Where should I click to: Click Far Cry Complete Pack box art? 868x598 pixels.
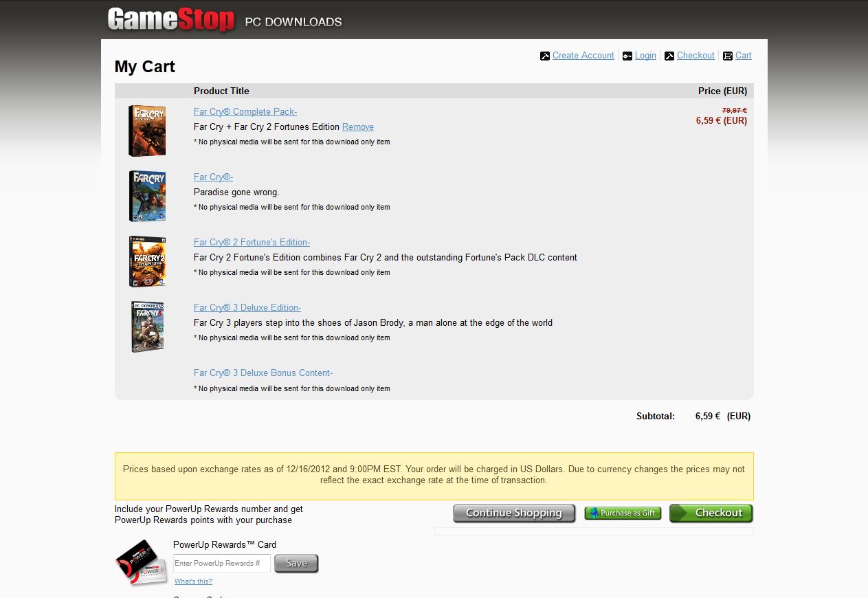pyautogui.click(x=147, y=131)
